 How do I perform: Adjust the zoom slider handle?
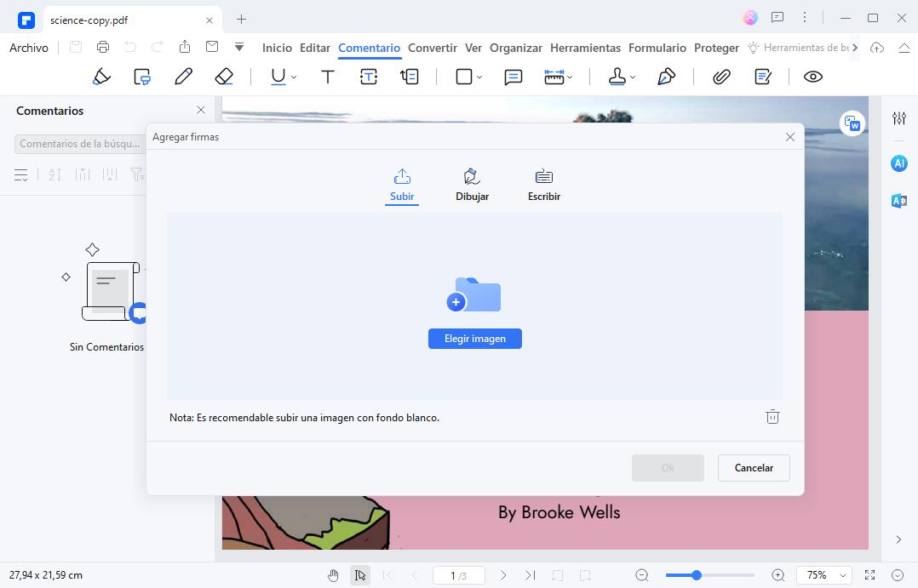click(696, 575)
